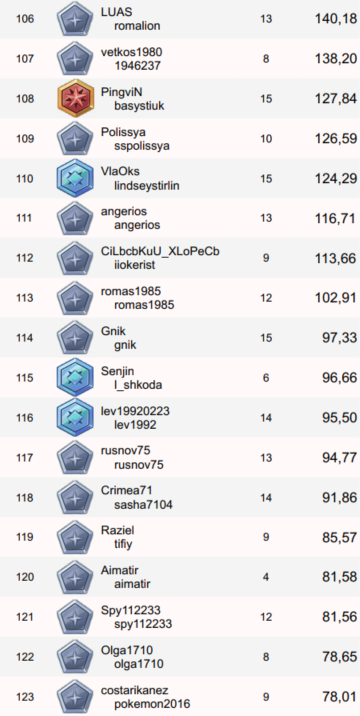Click the username 1946237
This screenshot has height=716, width=360.
(x=138, y=65)
